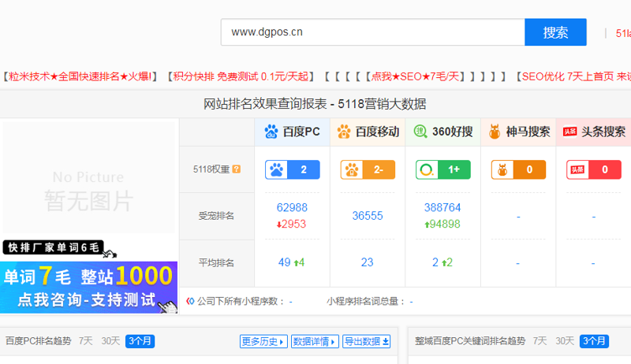Expand the 更多历史 option
Image resolution: width=631 pixels, height=364 pixels.
tap(263, 341)
